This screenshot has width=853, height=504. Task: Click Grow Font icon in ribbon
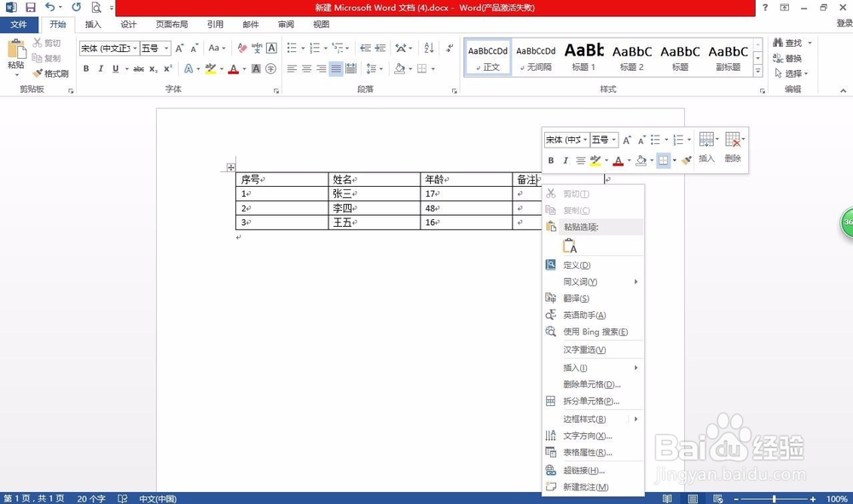click(179, 49)
